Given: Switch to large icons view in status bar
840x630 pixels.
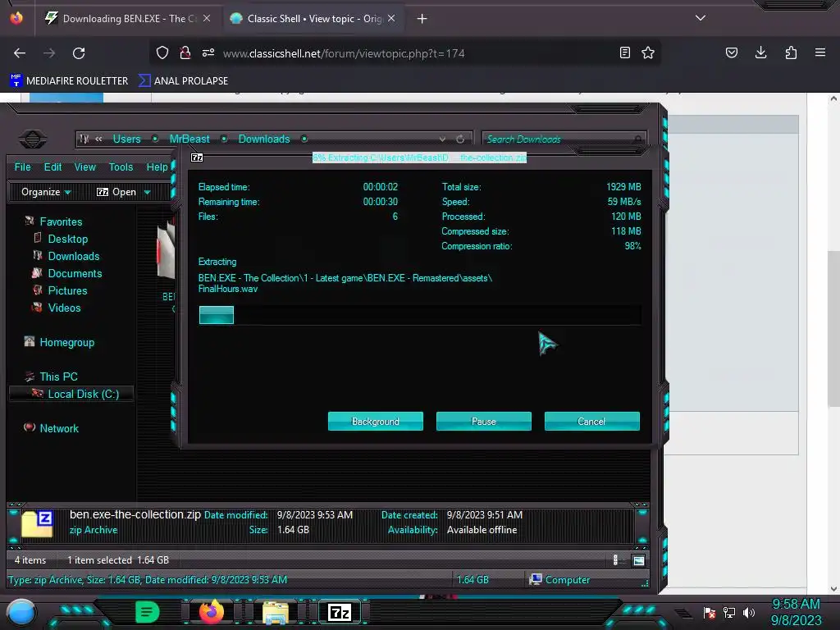Looking at the screenshot, I should coord(638,560).
